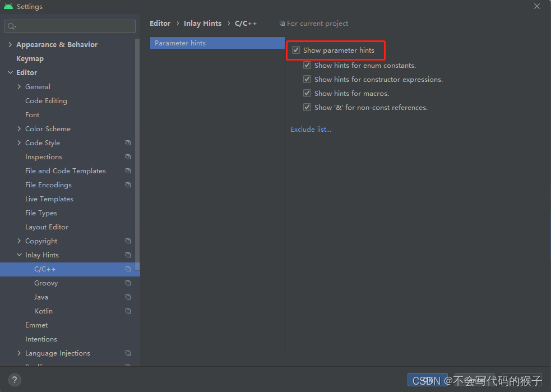
Task: Click For current project label
Action: 317,24
